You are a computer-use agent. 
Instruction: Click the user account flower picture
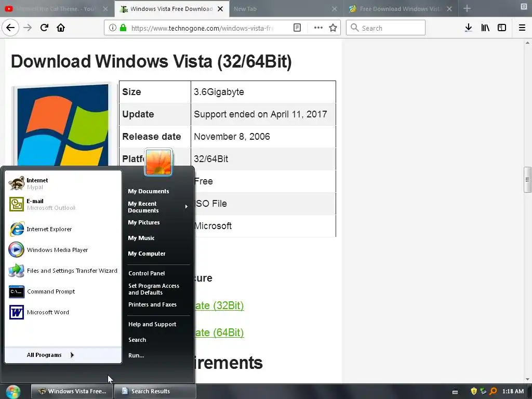click(158, 162)
